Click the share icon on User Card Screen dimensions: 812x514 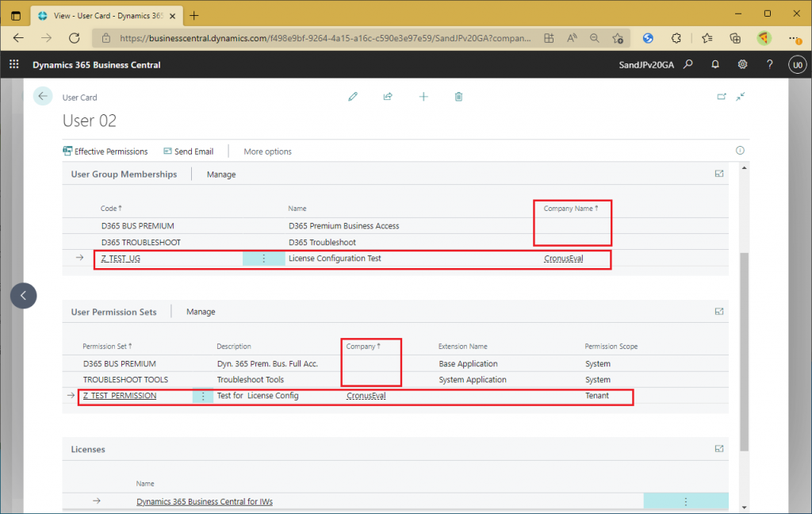(x=388, y=97)
